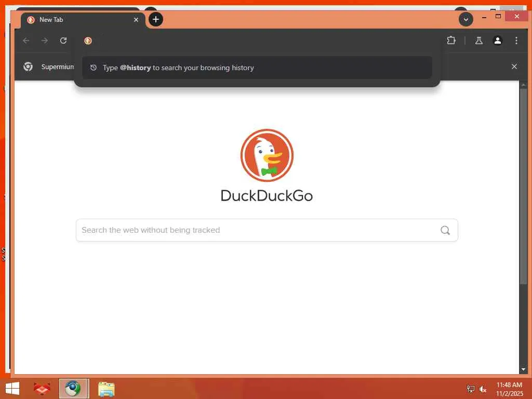Go back using the back arrow
The image size is (532, 399).
pyautogui.click(x=26, y=41)
